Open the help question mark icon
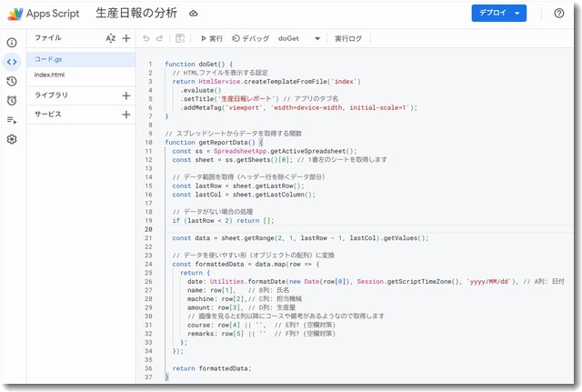The width and height of the screenshot is (582, 392). click(558, 14)
